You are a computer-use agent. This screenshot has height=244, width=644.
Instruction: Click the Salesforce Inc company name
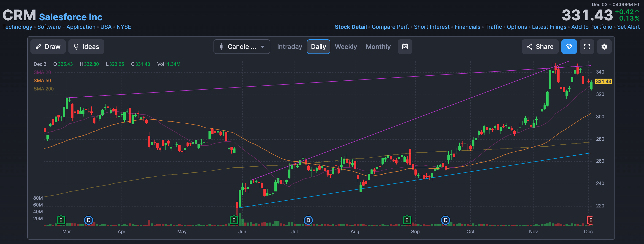71,17
